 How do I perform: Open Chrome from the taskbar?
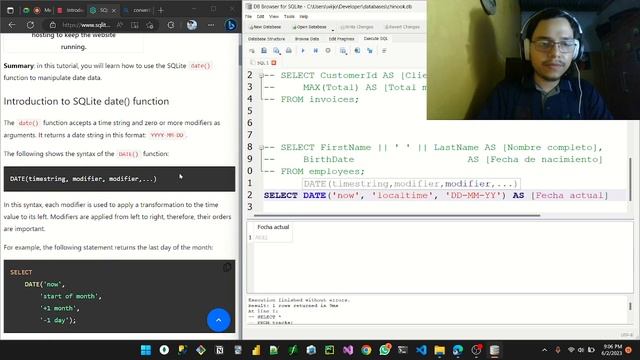(366, 350)
